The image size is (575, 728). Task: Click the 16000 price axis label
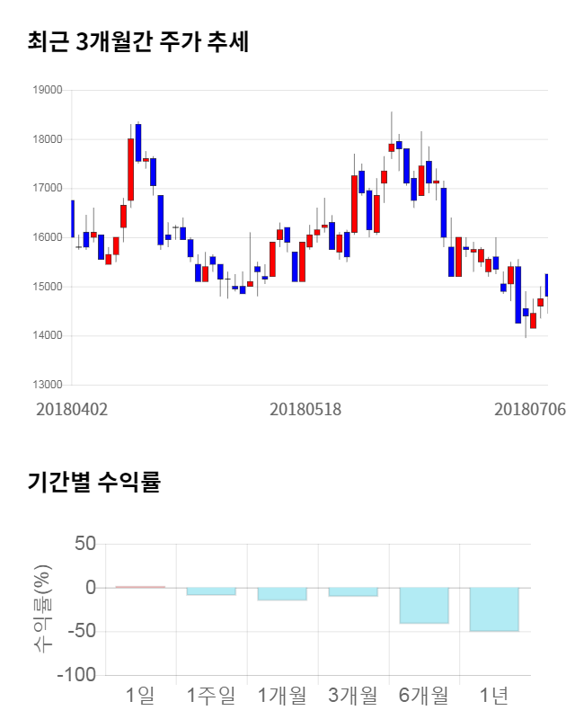tap(49, 237)
